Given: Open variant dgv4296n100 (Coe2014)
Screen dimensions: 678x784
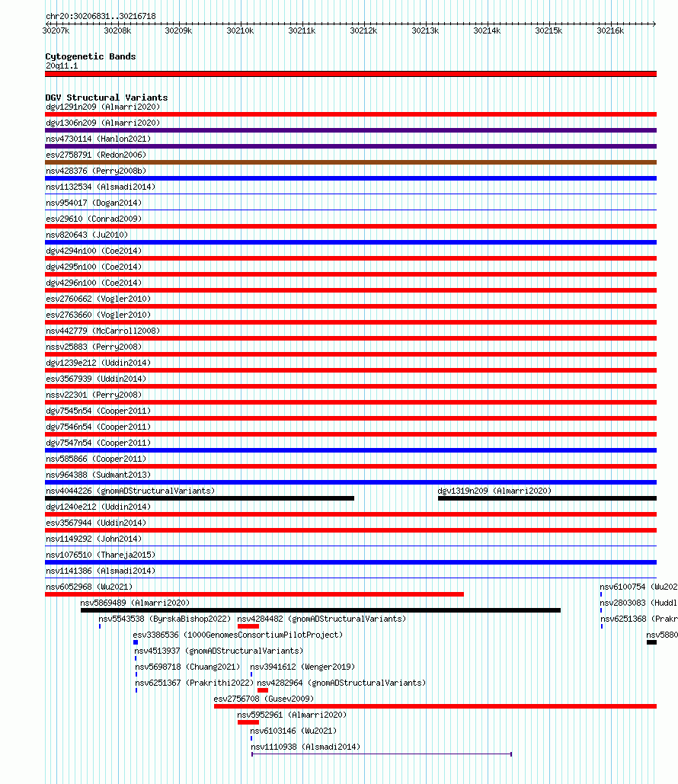Looking at the screenshot, I should (x=94, y=283).
